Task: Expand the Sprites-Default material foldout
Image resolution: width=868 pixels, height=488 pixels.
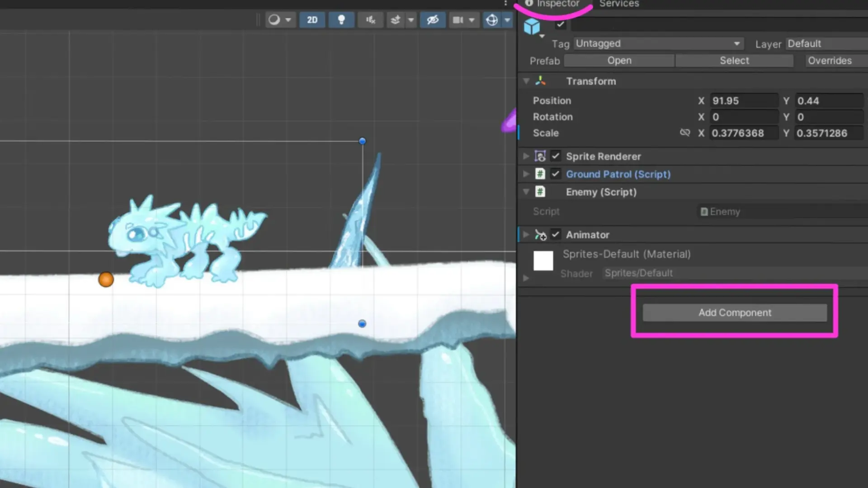Action: (x=526, y=278)
